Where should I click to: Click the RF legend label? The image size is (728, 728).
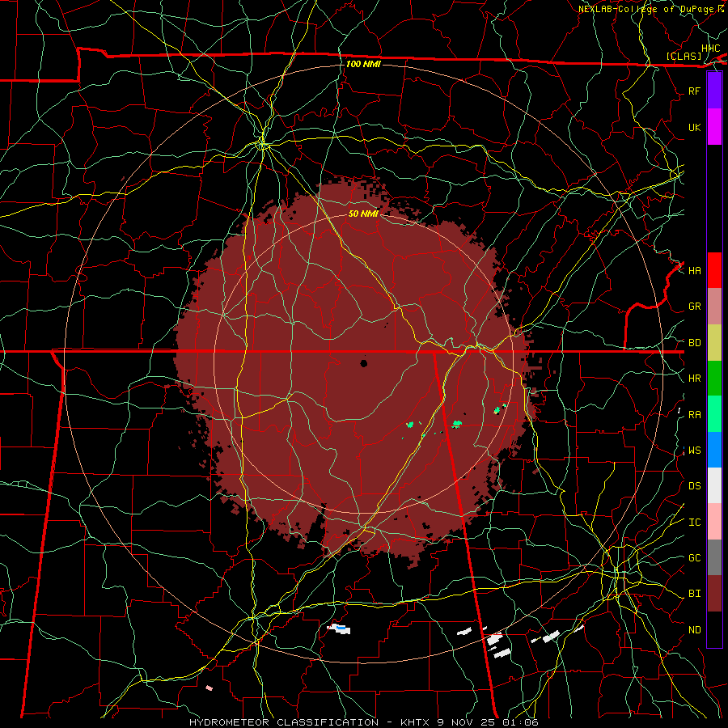click(694, 91)
